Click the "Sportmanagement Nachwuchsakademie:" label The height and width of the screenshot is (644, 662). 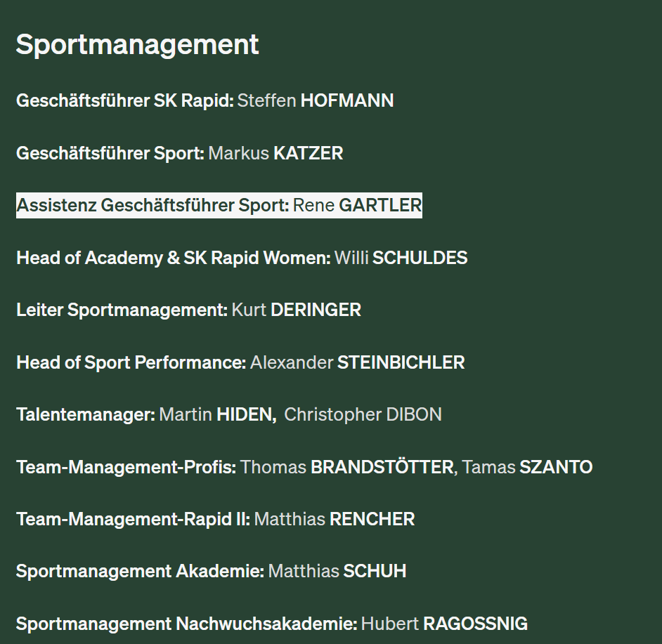[186, 624]
